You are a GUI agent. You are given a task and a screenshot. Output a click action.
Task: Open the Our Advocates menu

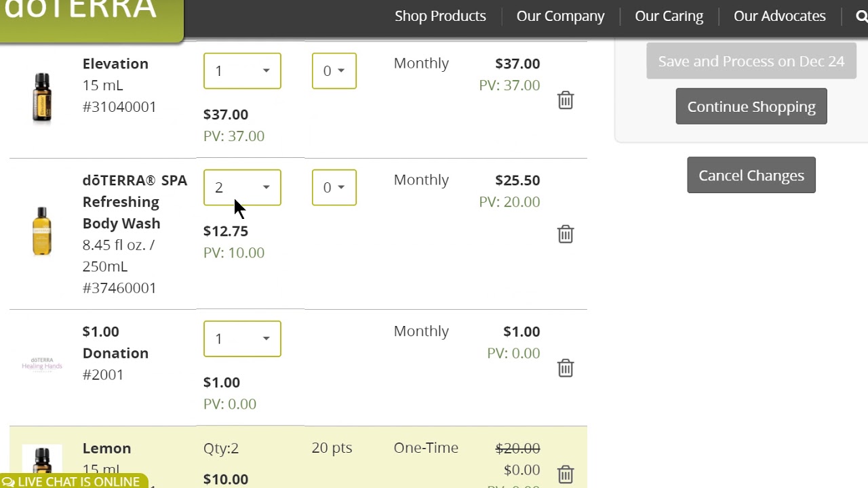pyautogui.click(x=779, y=16)
